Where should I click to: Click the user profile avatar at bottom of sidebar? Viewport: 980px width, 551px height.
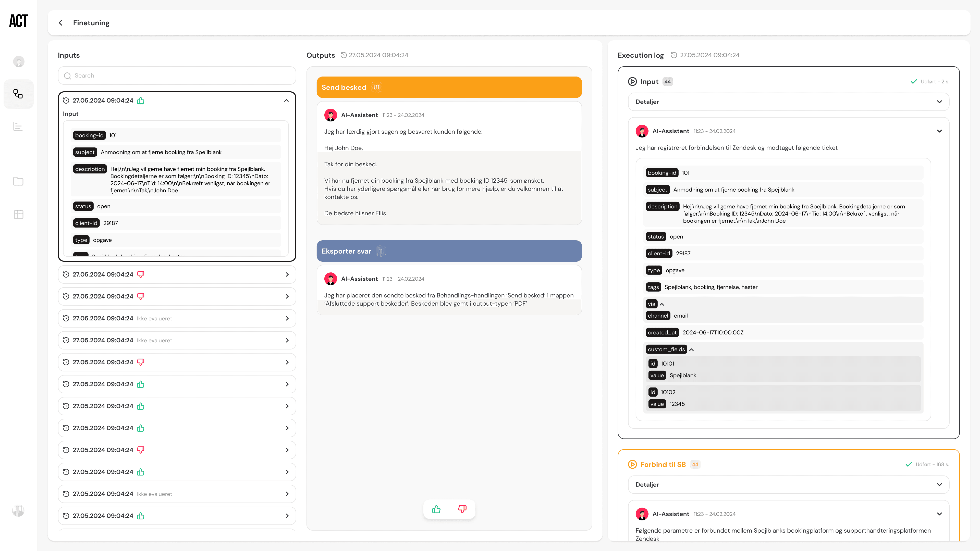[18, 510]
